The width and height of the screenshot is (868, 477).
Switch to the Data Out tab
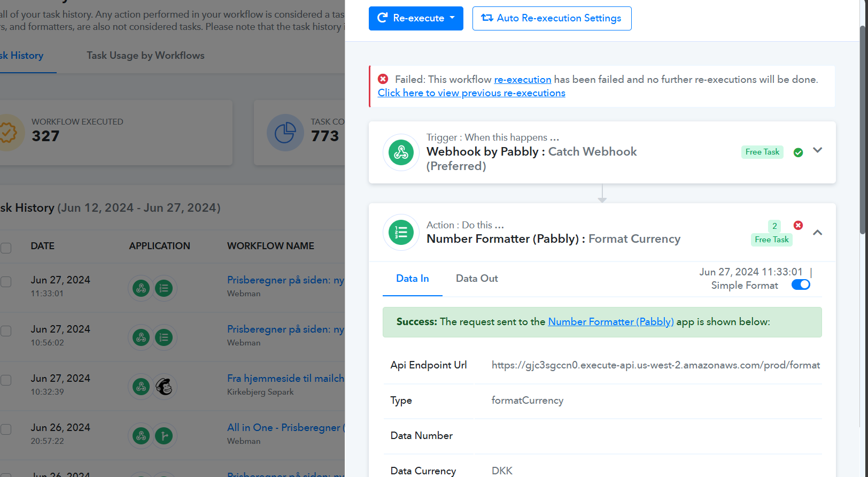477,278
